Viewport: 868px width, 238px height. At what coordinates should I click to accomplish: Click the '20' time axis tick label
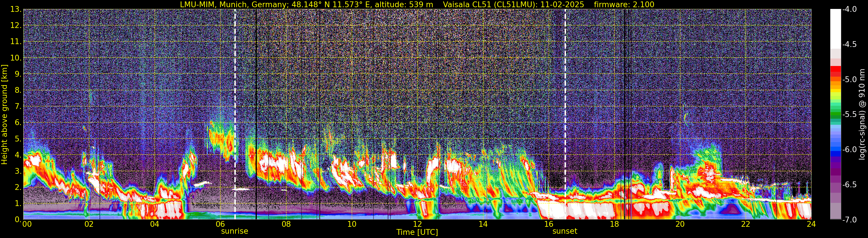coord(680,224)
